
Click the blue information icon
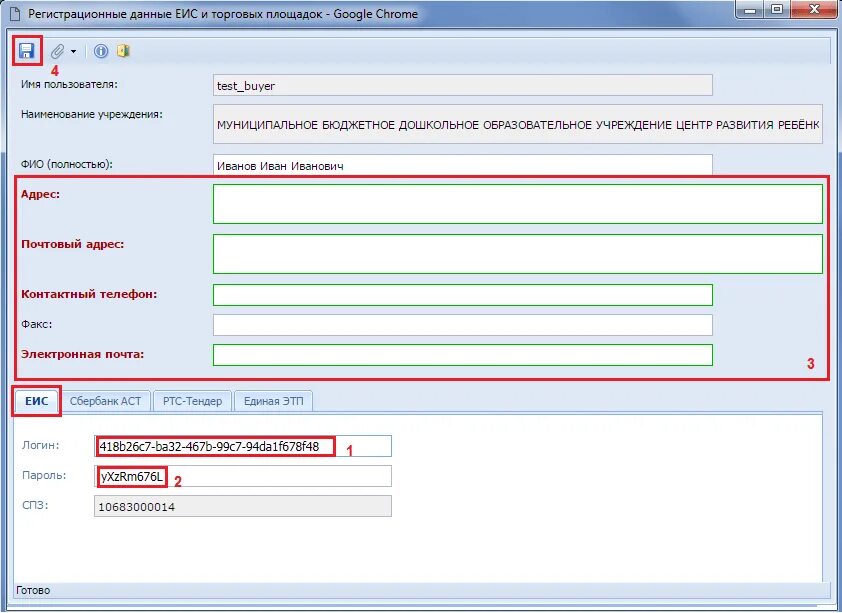coord(101,51)
